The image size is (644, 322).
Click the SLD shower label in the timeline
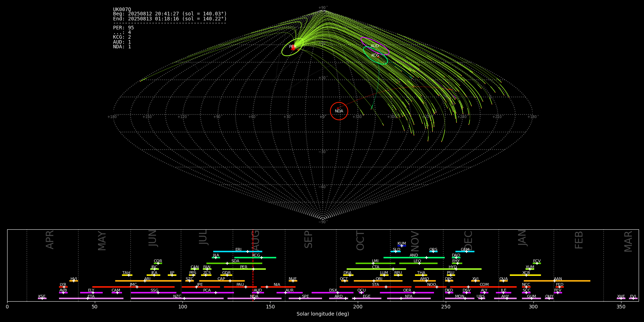click(x=396, y=250)
